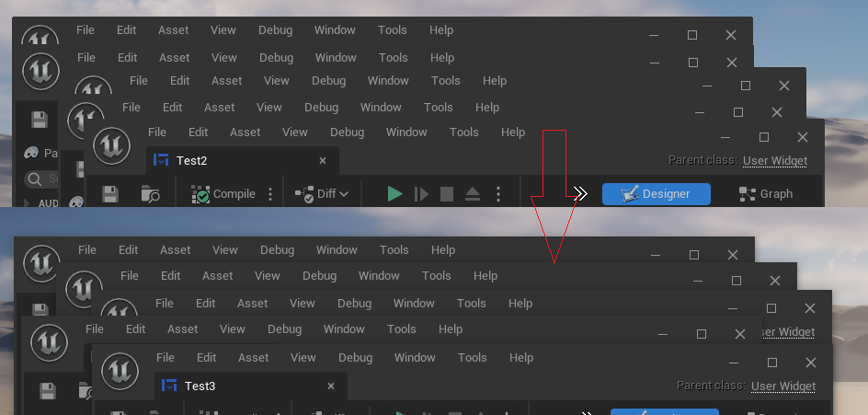The width and height of the screenshot is (868, 415).
Task: Open User Widget parent class link in Test2
Action: click(775, 161)
